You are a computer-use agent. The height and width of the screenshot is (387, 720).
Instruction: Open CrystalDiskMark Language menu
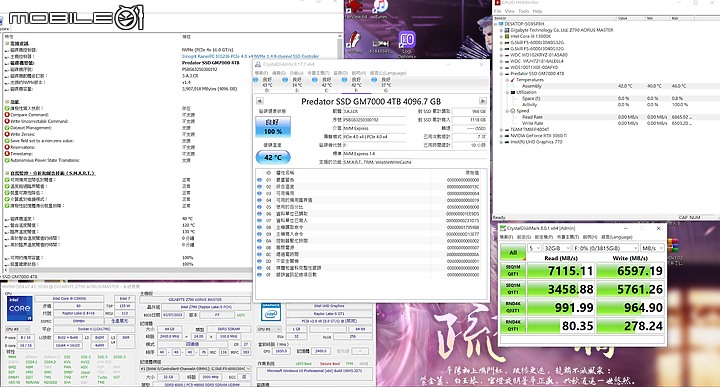point(617,237)
